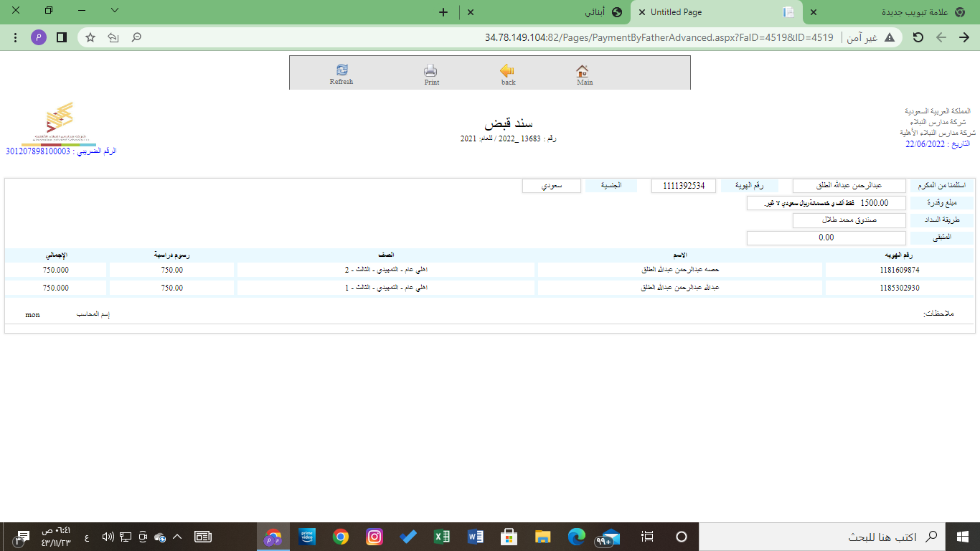The width and height of the screenshot is (980, 551).
Task: Open Windows Start menu
Action: [963, 536]
